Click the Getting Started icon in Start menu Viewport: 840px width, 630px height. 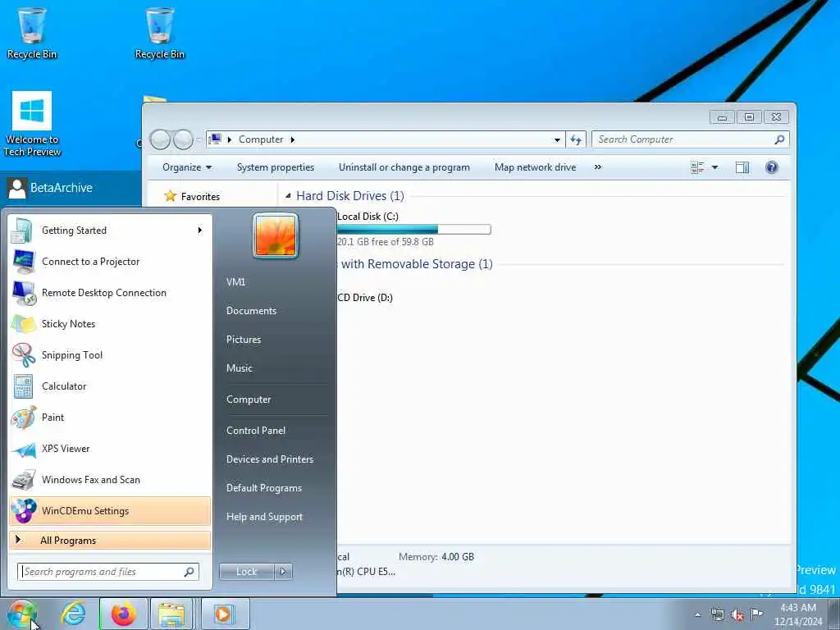[22, 231]
